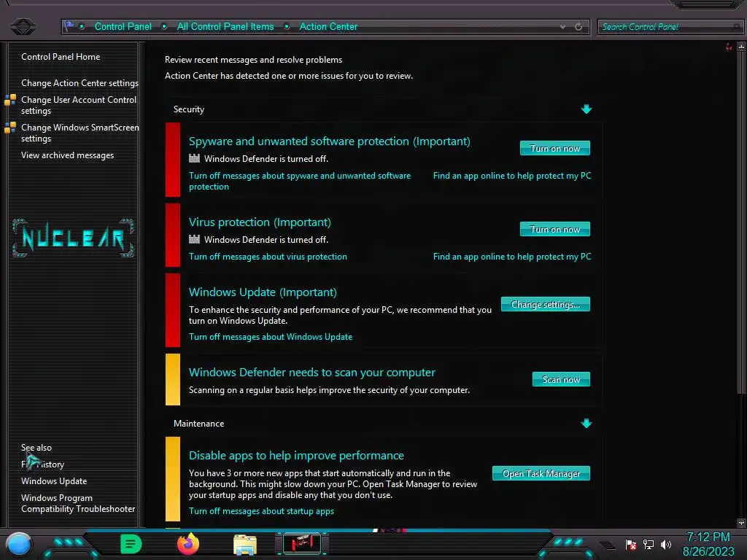
Task: Click the scroll up arrow of the main pane
Action: (x=741, y=47)
